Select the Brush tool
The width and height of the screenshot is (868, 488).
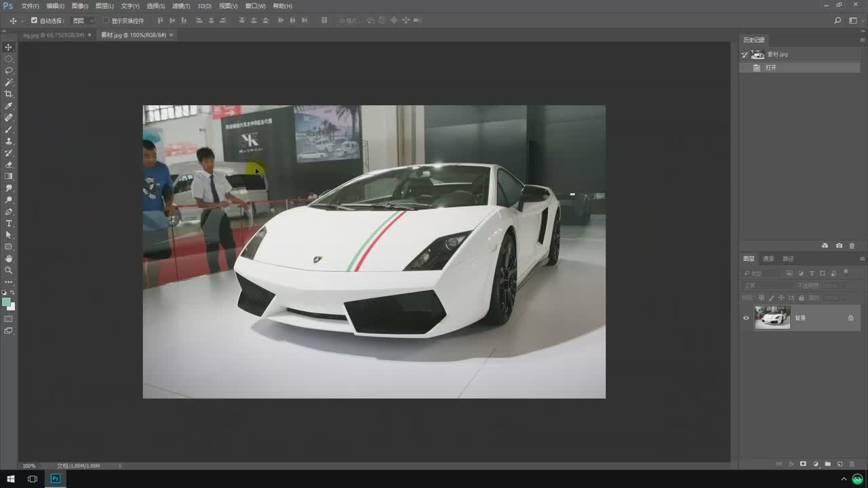point(9,129)
